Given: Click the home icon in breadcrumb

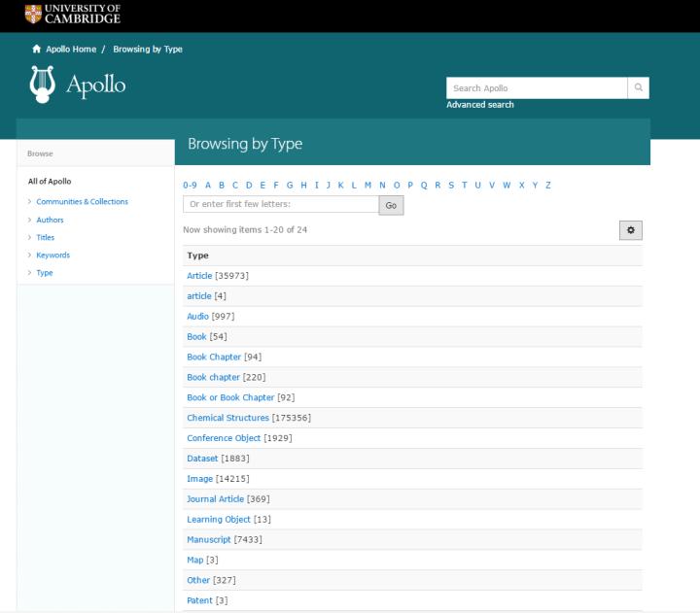Looking at the screenshot, I should coord(37,50).
